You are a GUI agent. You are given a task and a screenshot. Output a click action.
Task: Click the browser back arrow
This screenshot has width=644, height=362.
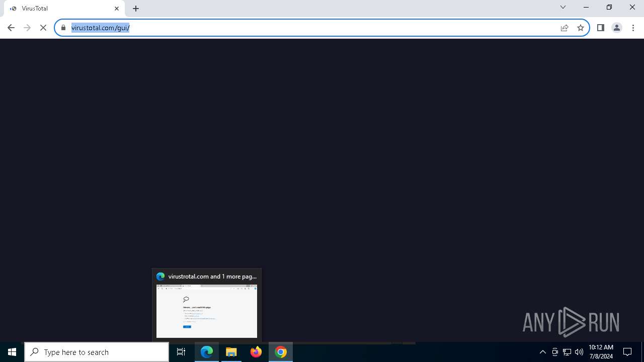[x=11, y=28]
